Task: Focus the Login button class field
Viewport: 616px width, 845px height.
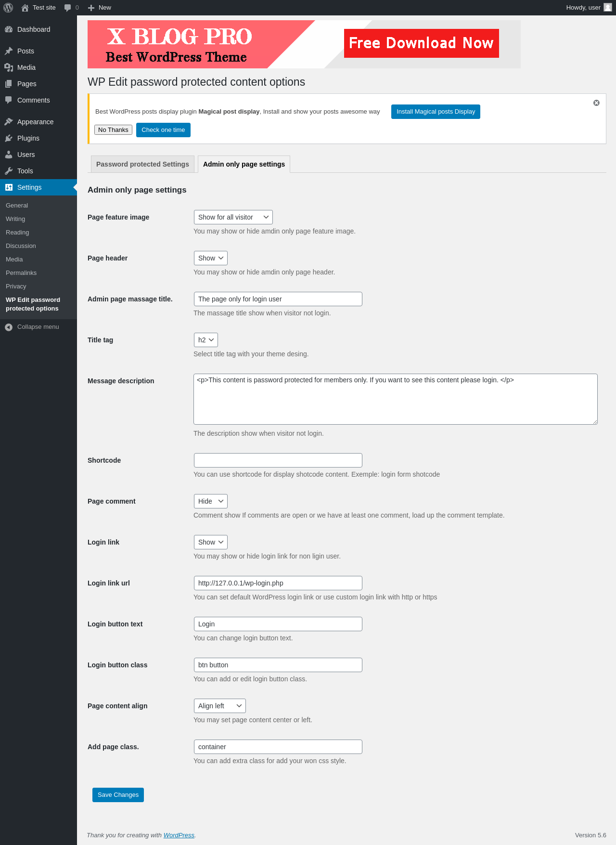Action: (278, 665)
